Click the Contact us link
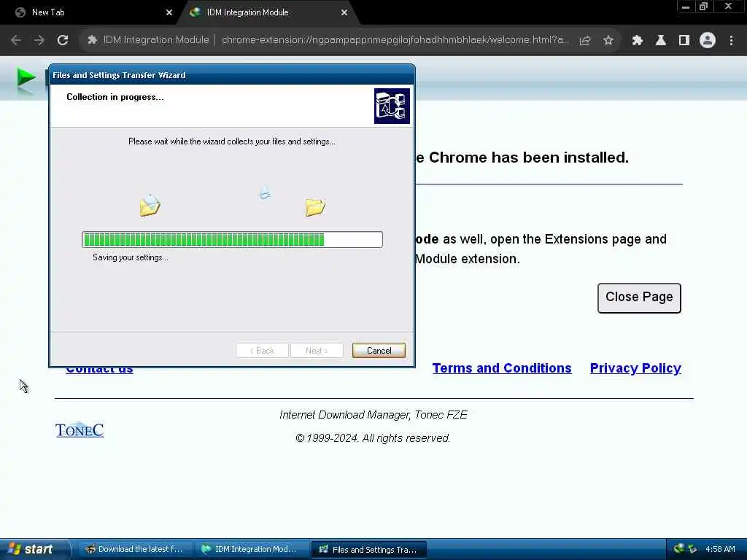The height and width of the screenshot is (560, 747). coord(99,371)
